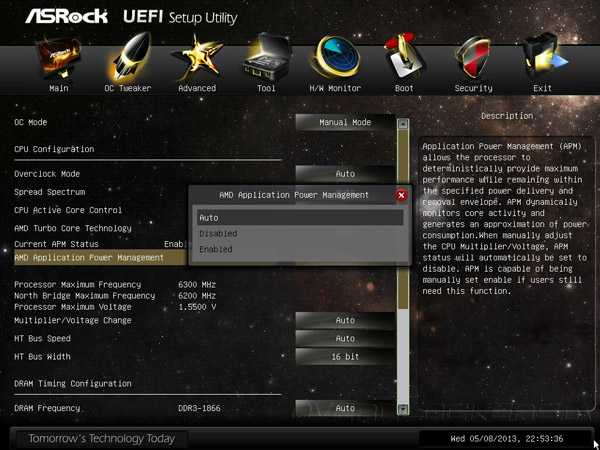Click the Processor Maximum Frequency row

pos(115,285)
